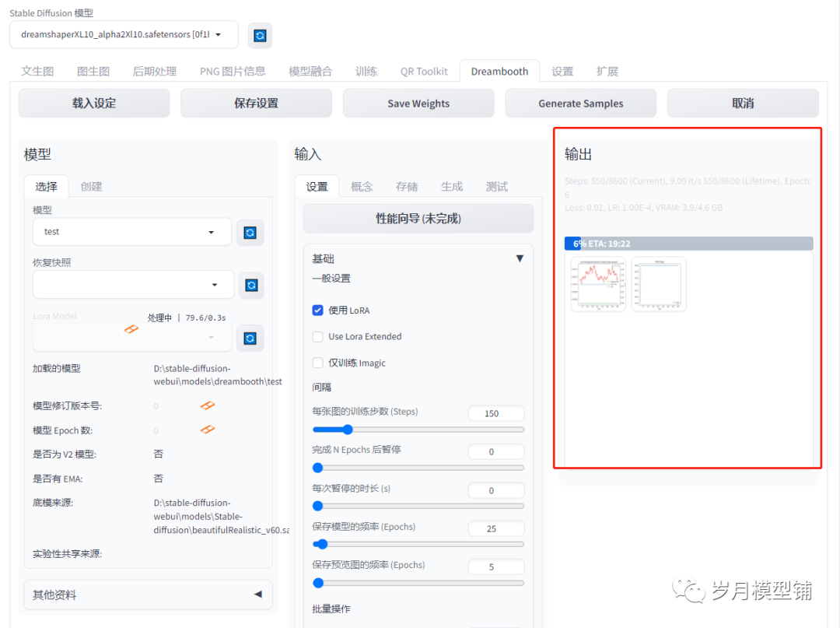Refresh the snapshot list icon

tap(250, 285)
